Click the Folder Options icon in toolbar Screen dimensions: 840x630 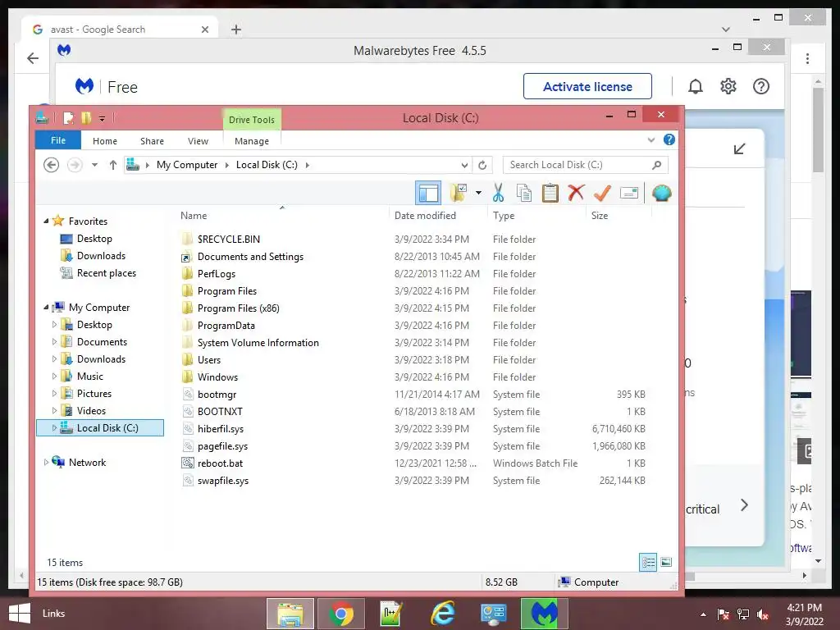tap(458, 193)
